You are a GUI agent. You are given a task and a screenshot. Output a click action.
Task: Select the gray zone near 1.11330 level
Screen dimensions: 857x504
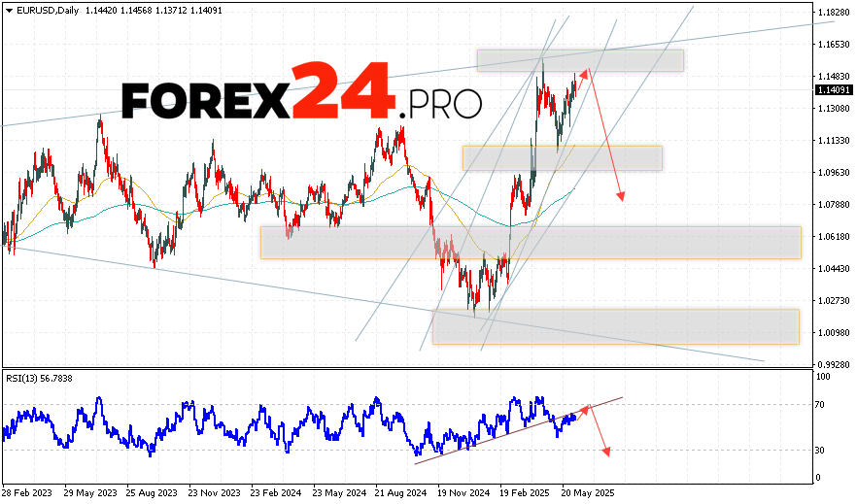pyautogui.click(x=563, y=157)
